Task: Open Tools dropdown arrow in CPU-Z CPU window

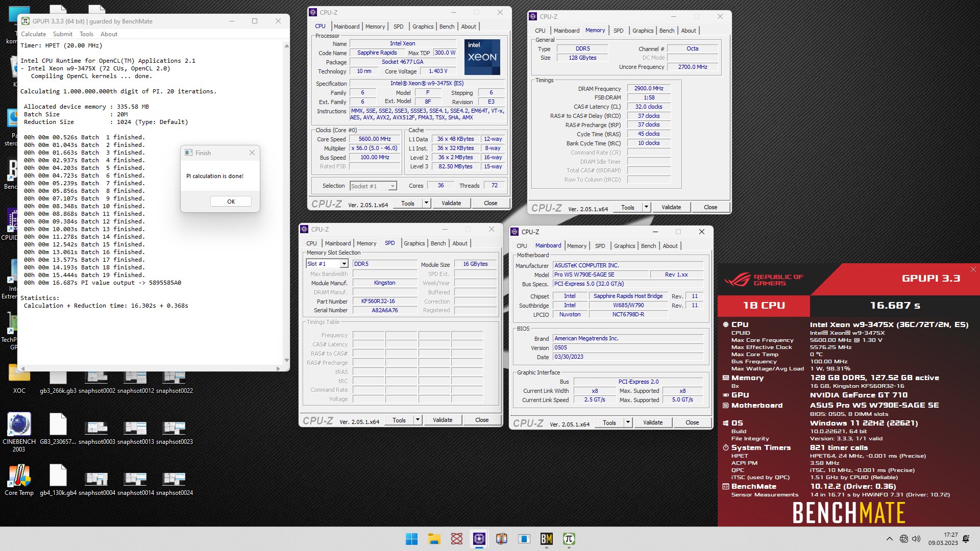Action: (426, 203)
